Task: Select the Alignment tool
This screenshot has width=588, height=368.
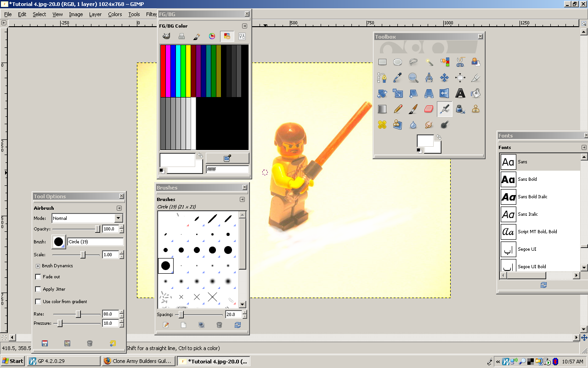Action: pos(460,77)
